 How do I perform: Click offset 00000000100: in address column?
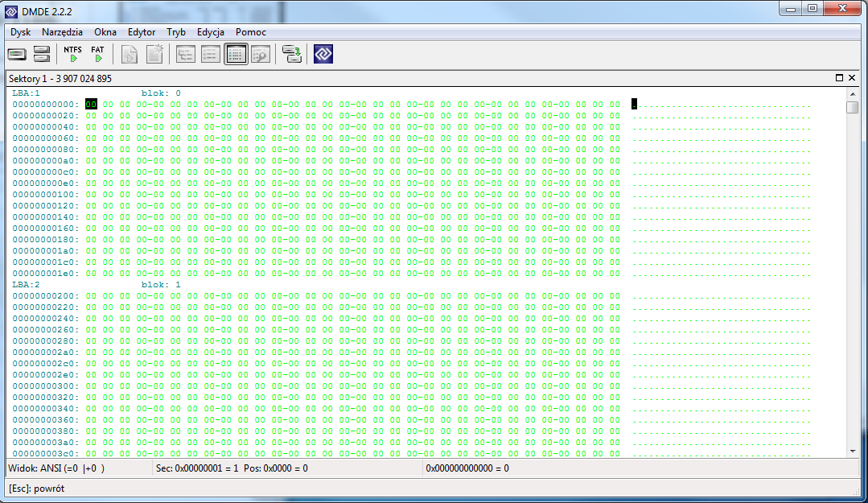(46, 195)
